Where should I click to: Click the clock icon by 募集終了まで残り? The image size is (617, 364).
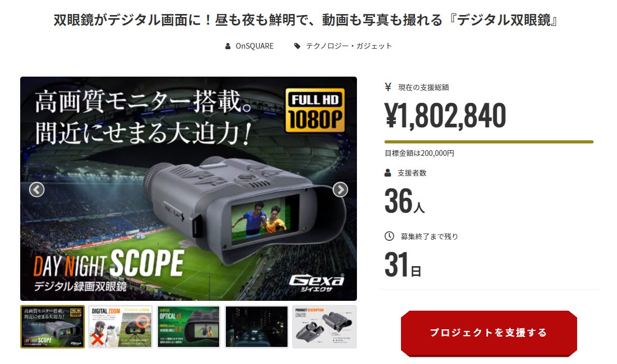[x=389, y=236]
